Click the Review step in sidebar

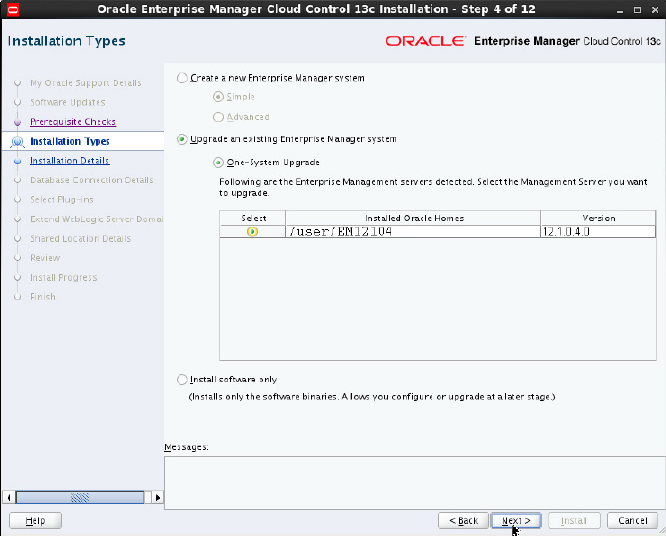tap(45, 258)
